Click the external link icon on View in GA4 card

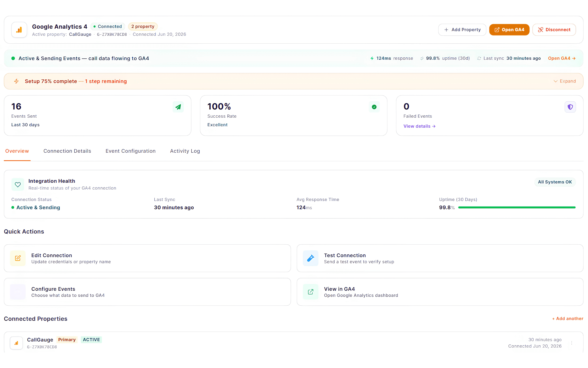pos(311,292)
